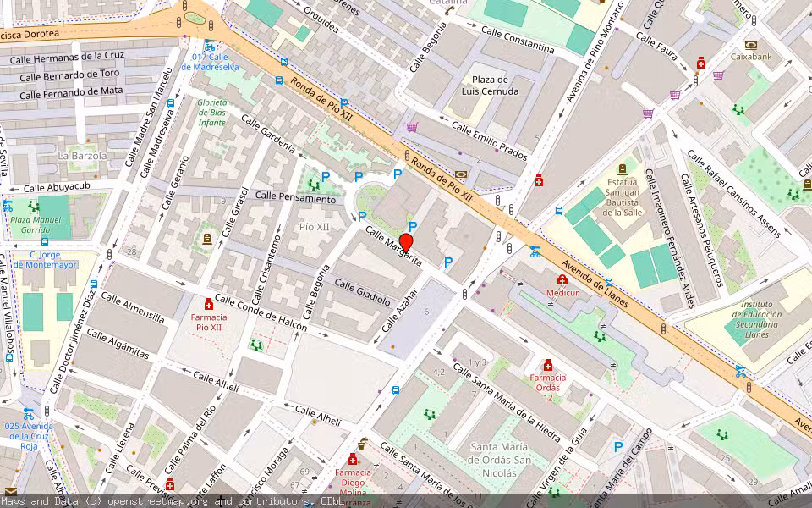The width and height of the screenshot is (812, 508).
Task: Click the Calle Gladiolo street label
Action: pos(363,292)
